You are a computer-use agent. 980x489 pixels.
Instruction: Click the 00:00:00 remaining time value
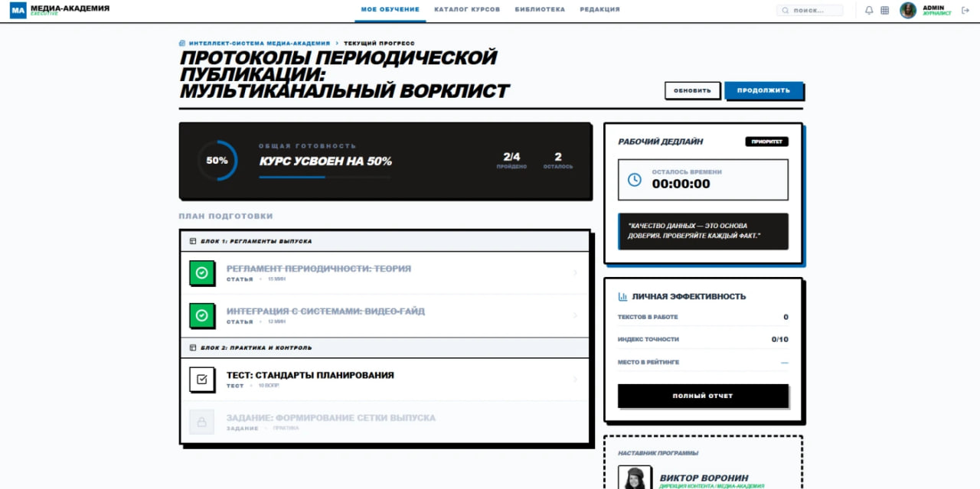[681, 184]
